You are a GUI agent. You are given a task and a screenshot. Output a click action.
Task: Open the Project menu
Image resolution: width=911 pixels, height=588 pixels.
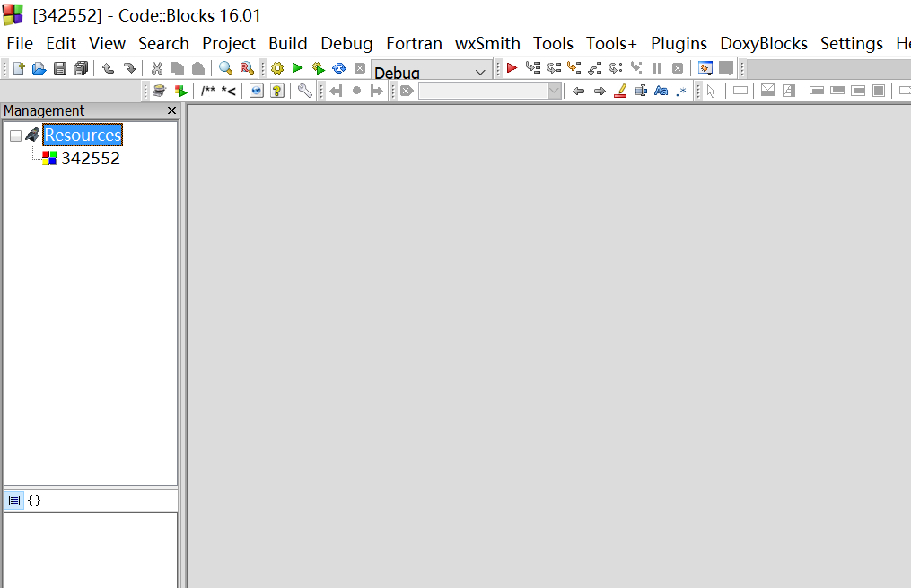[228, 44]
